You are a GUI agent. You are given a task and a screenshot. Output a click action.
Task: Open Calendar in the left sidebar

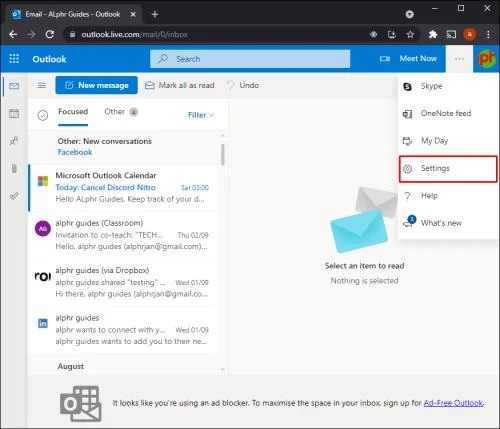tap(14, 113)
